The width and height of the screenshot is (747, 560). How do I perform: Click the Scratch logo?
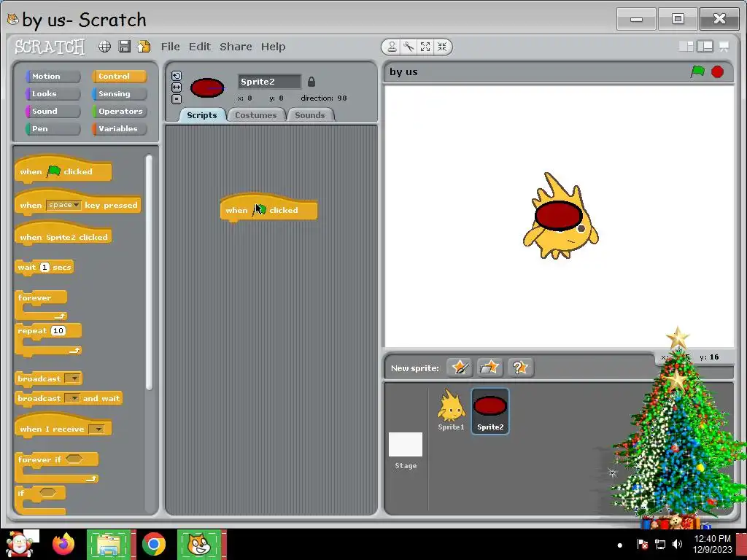click(x=50, y=47)
